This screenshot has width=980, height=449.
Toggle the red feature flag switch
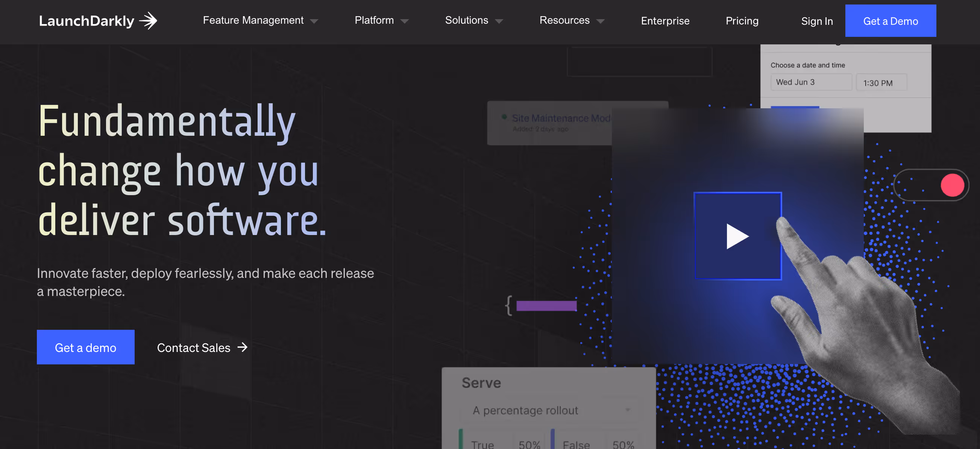(931, 185)
